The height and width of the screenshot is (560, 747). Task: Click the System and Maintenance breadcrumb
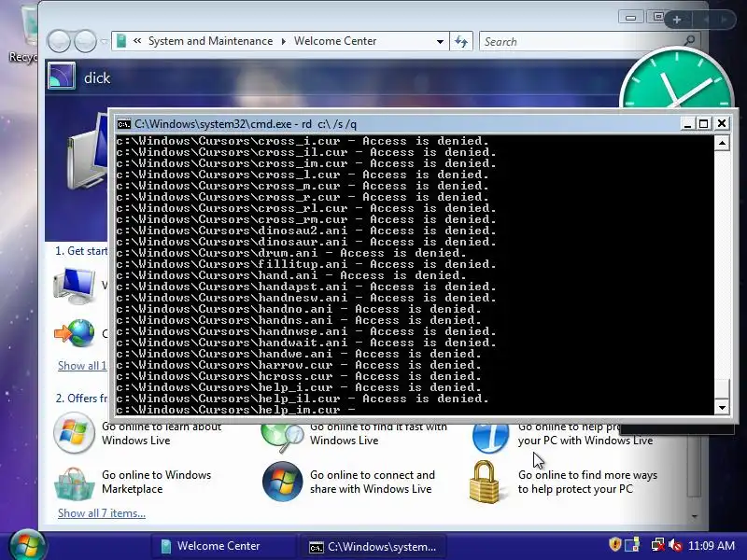click(x=210, y=41)
